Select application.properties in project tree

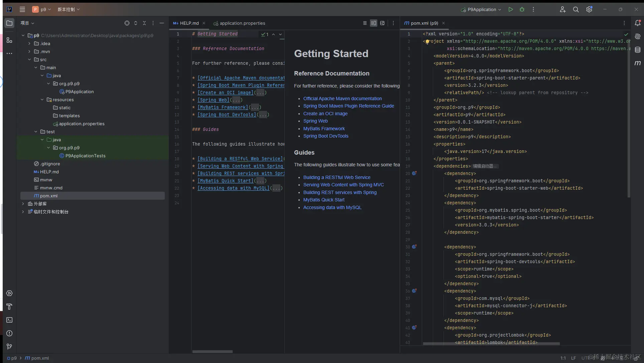[79, 124]
